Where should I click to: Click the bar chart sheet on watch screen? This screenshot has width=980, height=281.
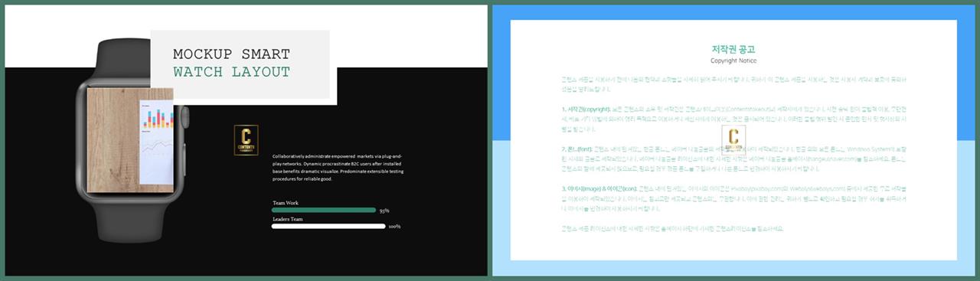click(157, 142)
